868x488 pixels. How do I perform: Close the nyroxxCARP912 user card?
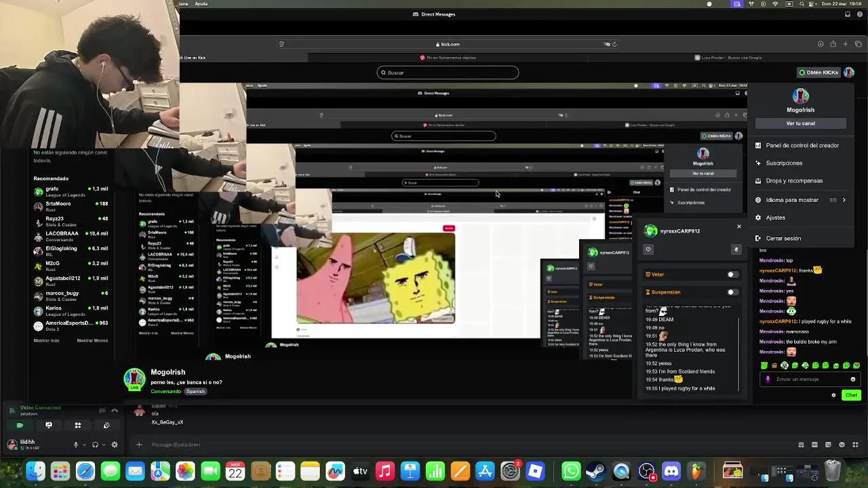click(739, 226)
